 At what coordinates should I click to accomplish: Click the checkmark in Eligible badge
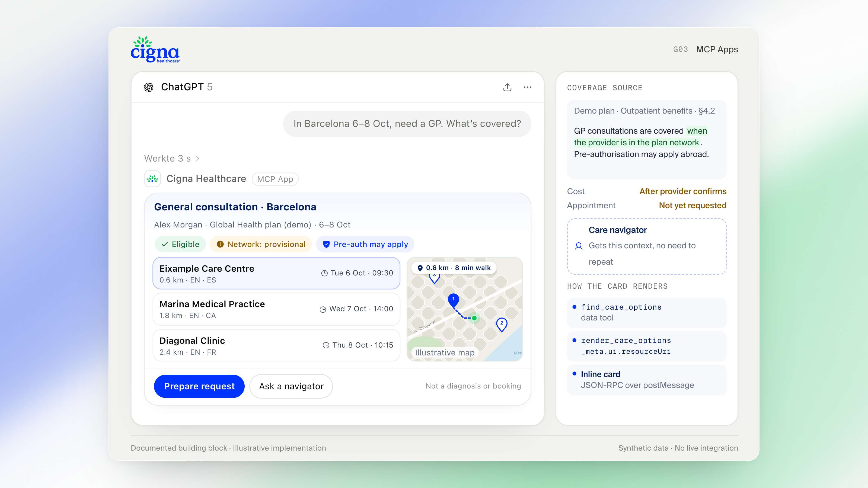[165, 244]
